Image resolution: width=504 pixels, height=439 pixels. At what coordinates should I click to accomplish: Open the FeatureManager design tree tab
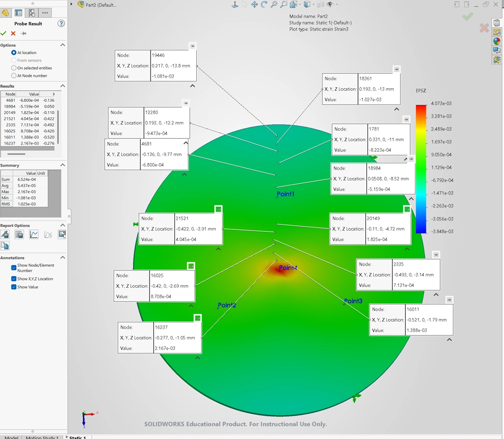tap(5, 13)
